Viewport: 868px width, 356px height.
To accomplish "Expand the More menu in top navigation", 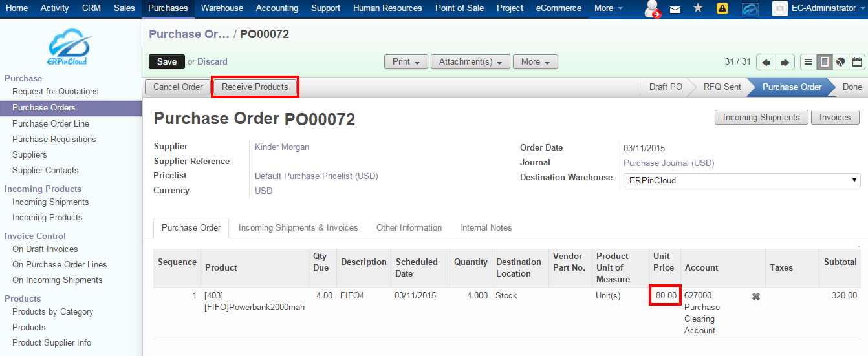I will pos(608,8).
